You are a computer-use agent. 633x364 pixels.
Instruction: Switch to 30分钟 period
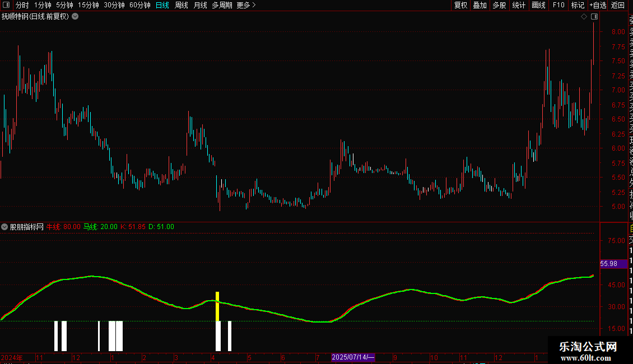[114, 5]
